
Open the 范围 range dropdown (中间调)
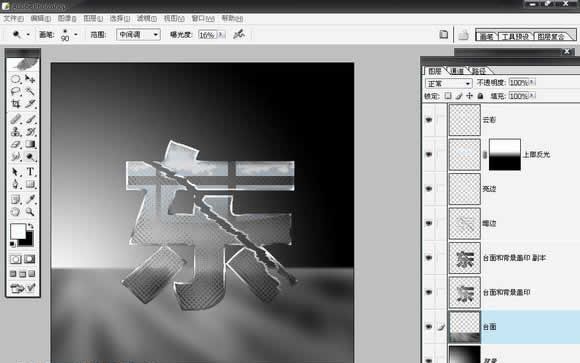(x=138, y=35)
